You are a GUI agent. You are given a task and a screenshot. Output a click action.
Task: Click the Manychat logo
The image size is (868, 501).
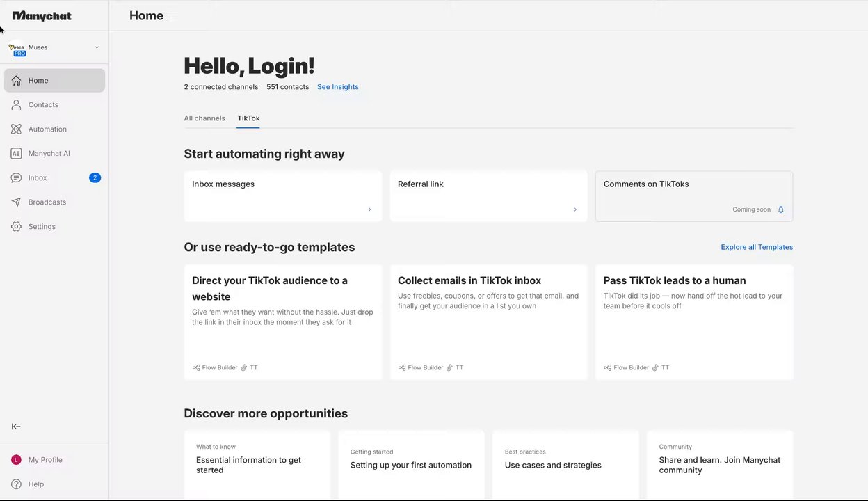pyautogui.click(x=42, y=16)
